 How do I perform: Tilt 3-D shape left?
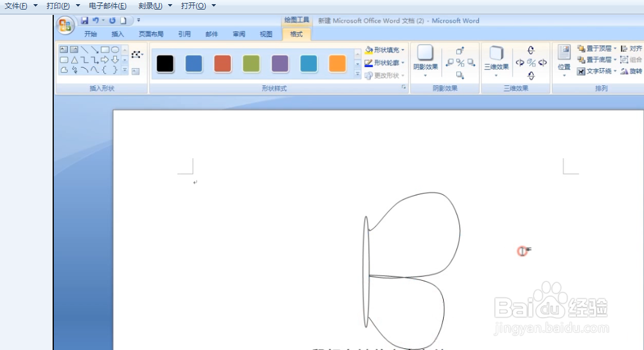pyautogui.click(x=520, y=63)
